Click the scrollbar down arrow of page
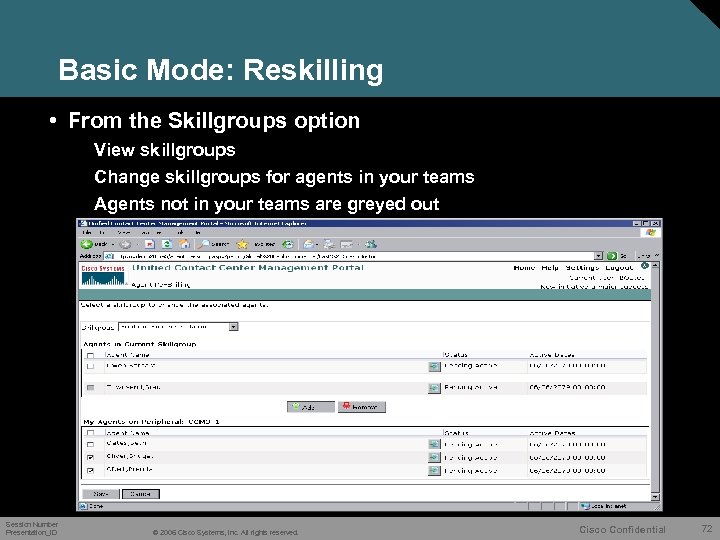Screen dimensions: 720x540 [655, 497]
